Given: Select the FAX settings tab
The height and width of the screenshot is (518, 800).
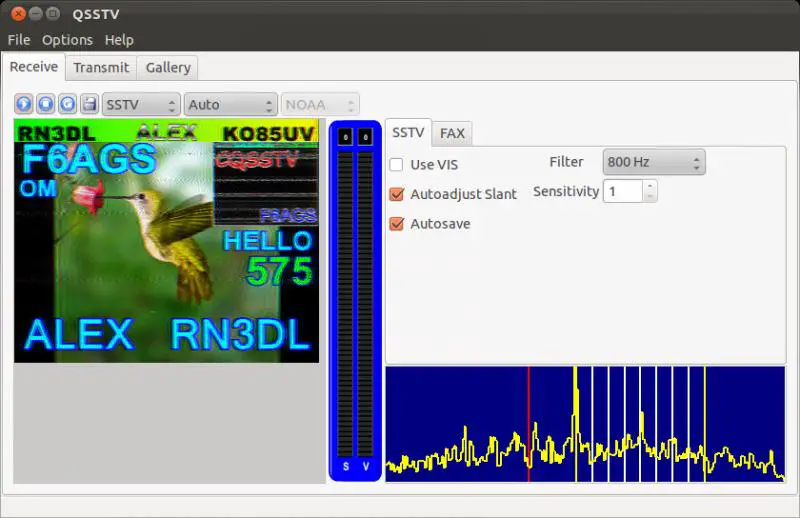Looking at the screenshot, I should (x=452, y=134).
